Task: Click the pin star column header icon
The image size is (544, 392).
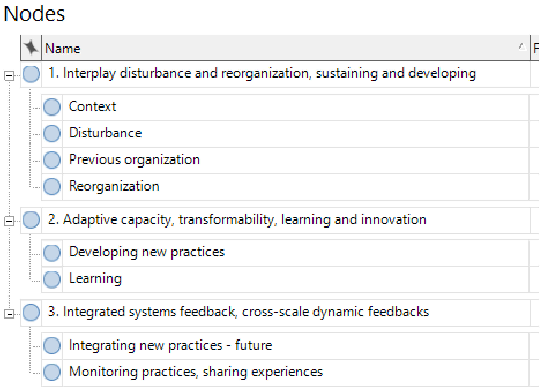Action: coord(31,47)
